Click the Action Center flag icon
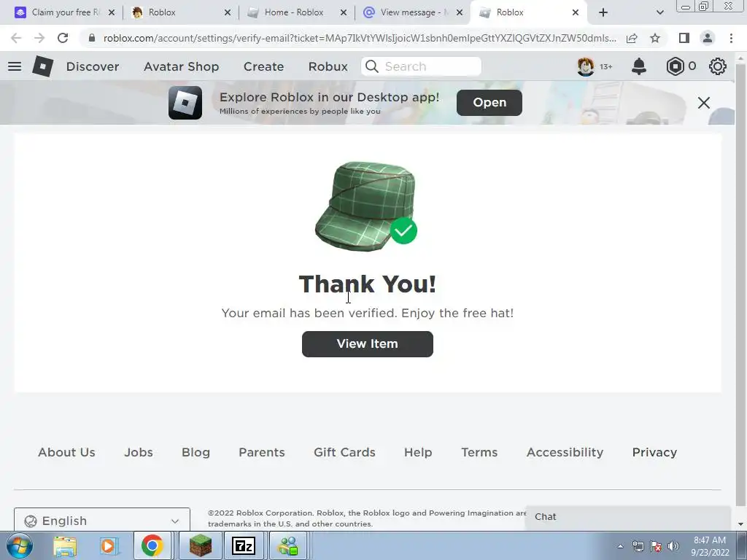 click(656, 547)
